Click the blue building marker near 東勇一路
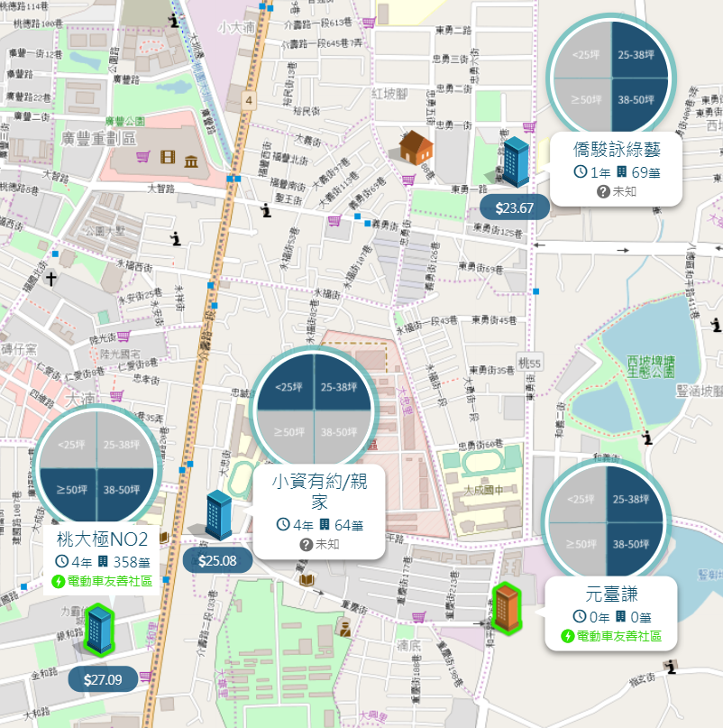The image size is (723, 728). click(516, 162)
